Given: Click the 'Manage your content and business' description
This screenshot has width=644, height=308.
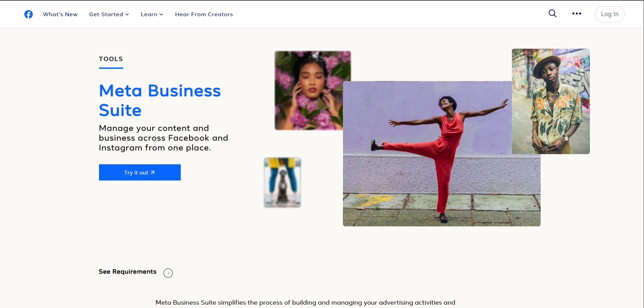Looking at the screenshot, I should (164, 138).
